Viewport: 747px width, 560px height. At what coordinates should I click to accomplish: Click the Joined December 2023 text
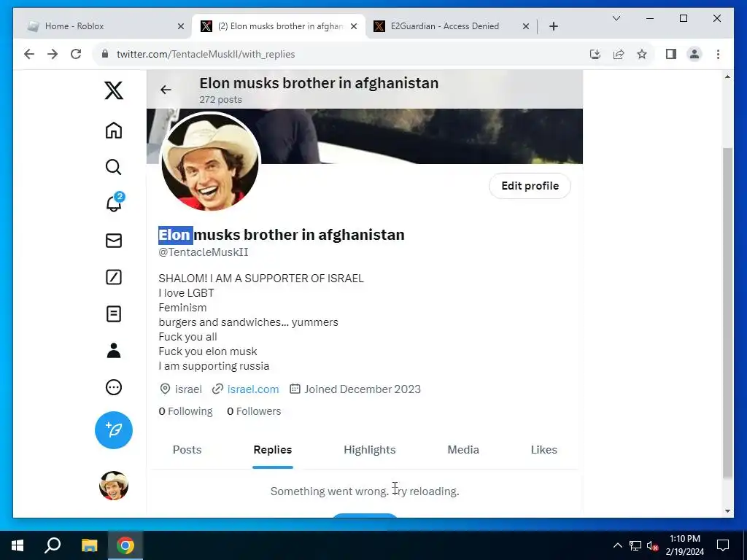coord(363,389)
